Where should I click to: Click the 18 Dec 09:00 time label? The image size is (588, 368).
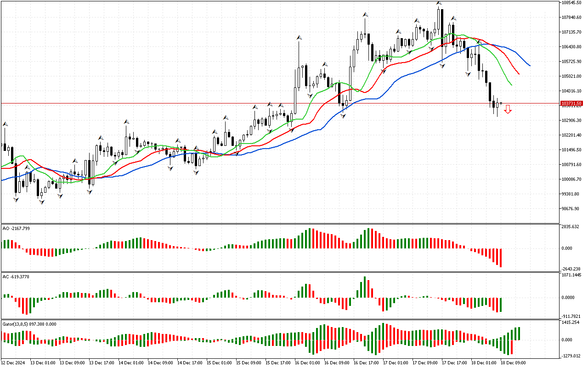pos(514,363)
